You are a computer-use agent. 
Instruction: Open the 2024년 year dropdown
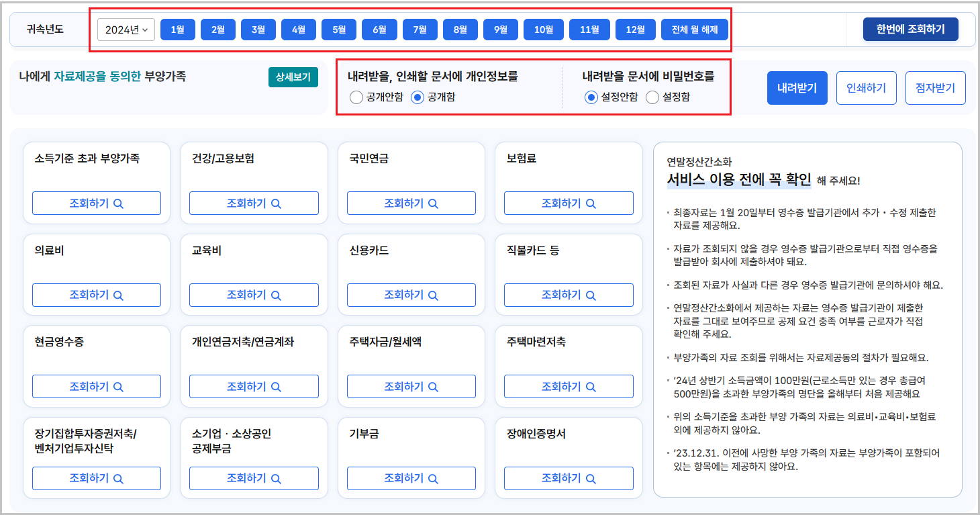pyautogui.click(x=126, y=29)
